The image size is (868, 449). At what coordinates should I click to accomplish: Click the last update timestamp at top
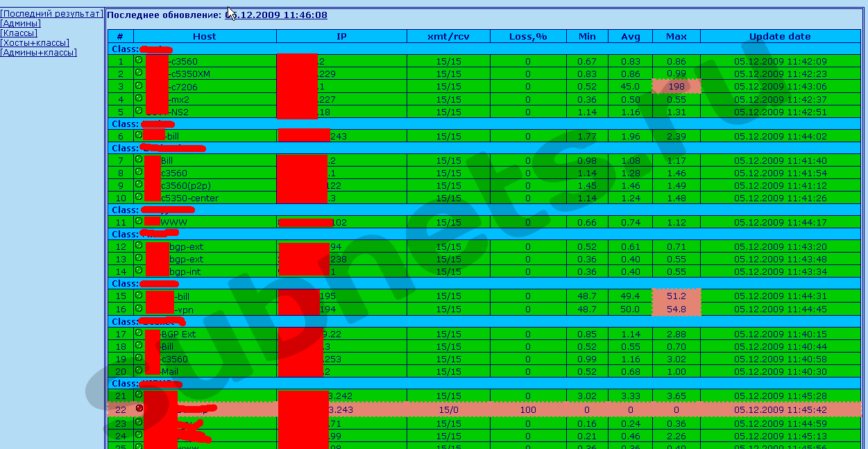pyautogui.click(x=276, y=15)
